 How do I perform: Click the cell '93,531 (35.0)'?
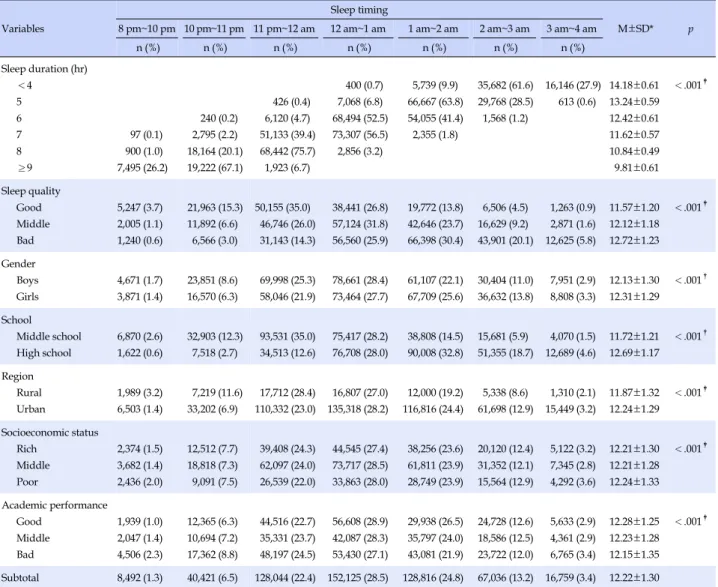click(287, 337)
